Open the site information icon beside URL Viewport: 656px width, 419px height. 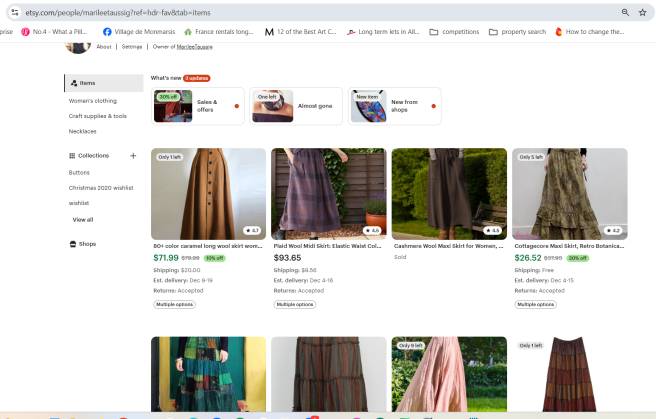pos(15,12)
